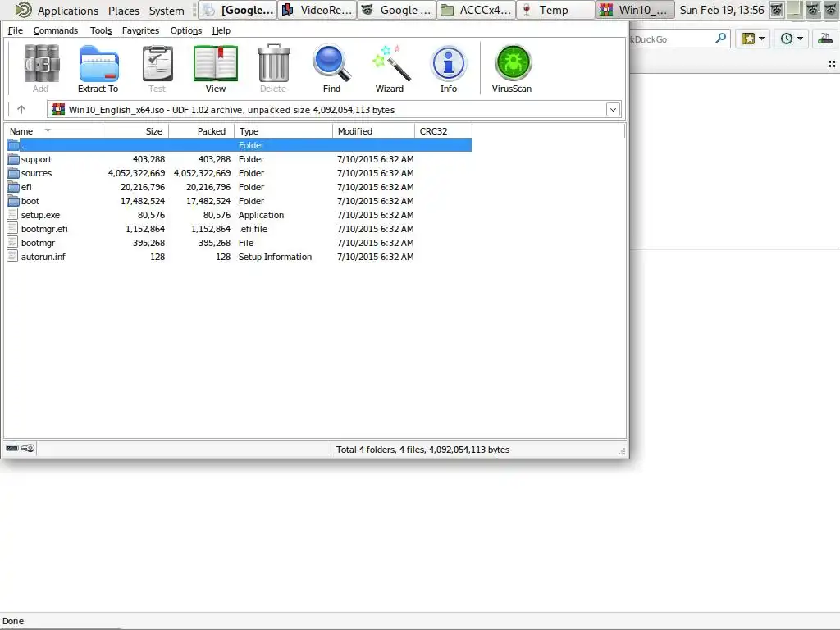Open the bookmarks dropdown arrow in browser
This screenshot has width=840, height=630.
(x=762, y=39)
